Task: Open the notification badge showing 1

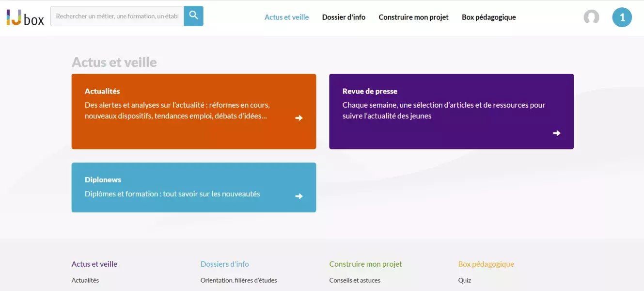Action: 622,17
